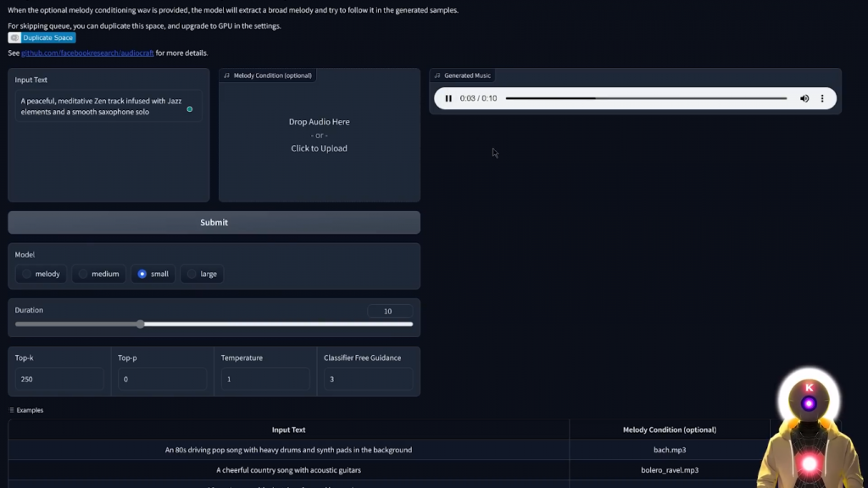Click the Melody Condition music note icon
The height and width of the screenshot is (488, 868).
[226, 75]
